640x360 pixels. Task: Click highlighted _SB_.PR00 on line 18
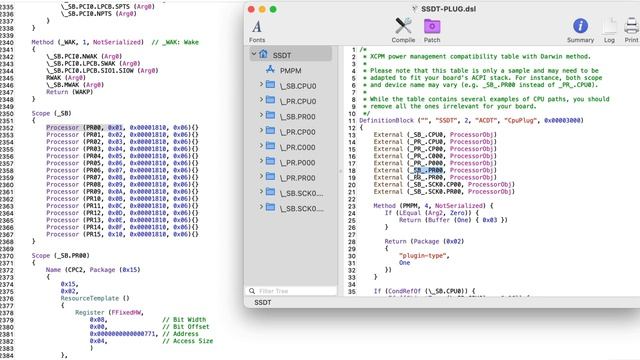point(427,170)
